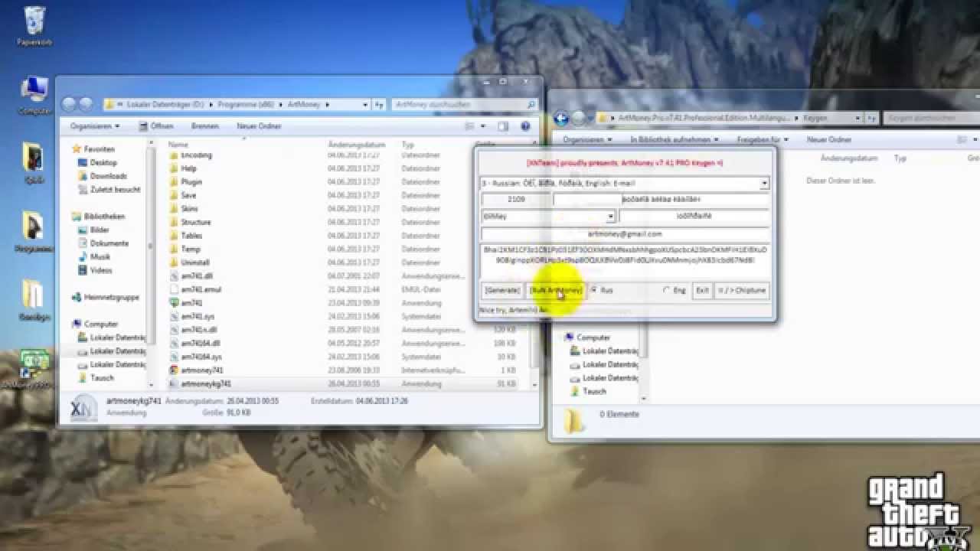The width and height of the screenshot is (980, 551).
Task: Open the 'In Bibliothek aufnehmen' dropdown
Action: tap(674, 140)
